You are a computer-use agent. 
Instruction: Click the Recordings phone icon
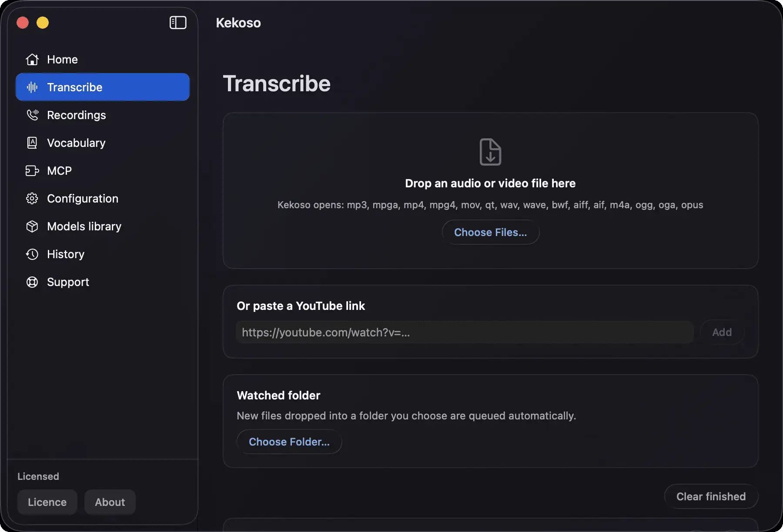tap(32, 115)
